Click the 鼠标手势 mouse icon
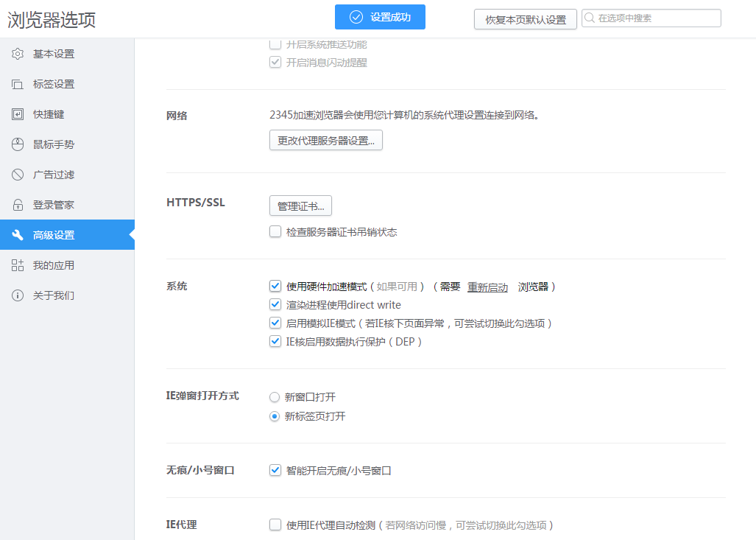 pyautogui.click(x=18, y=144)
